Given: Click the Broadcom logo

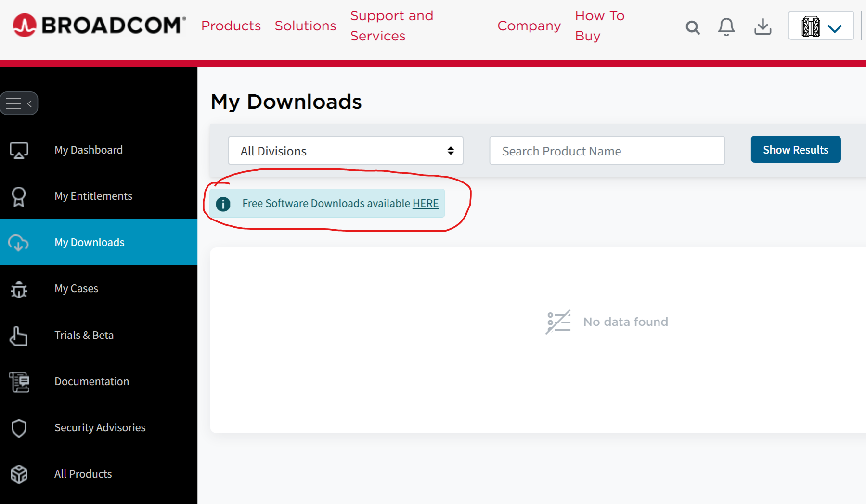Looking at the screenshot, I should pos(99,26).
